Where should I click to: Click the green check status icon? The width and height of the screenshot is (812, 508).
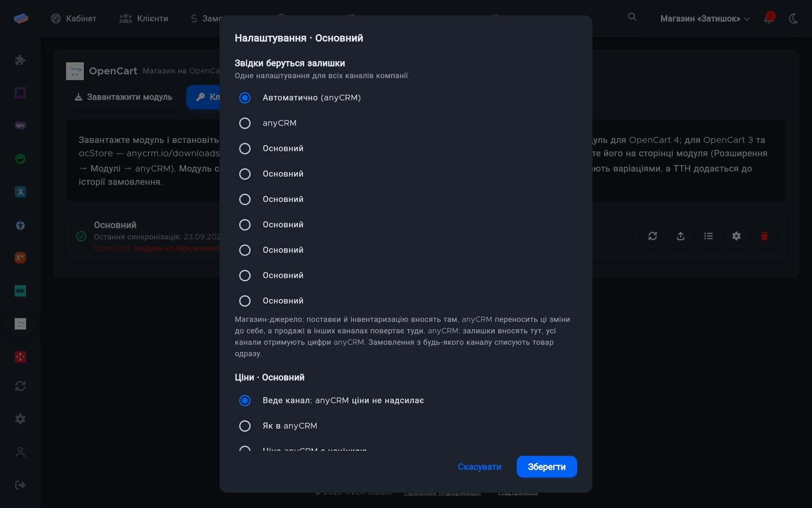(x=81, y=236)
